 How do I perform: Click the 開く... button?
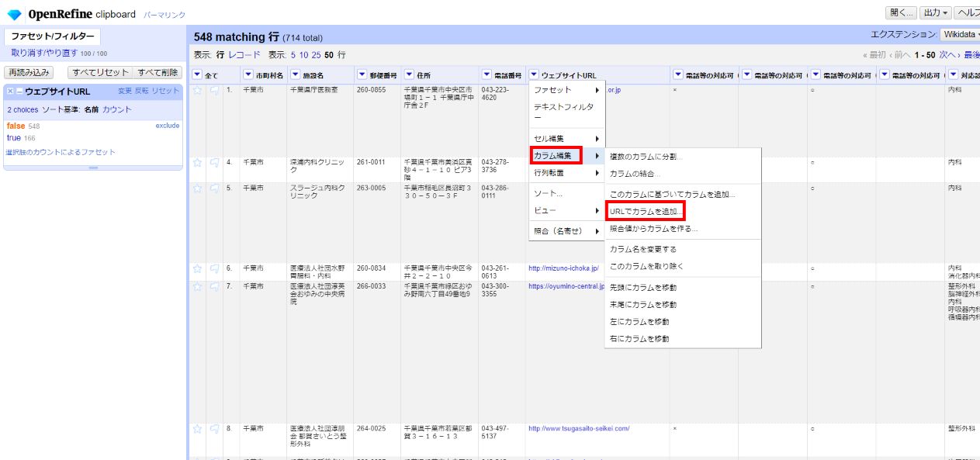[x=901, y=12]
